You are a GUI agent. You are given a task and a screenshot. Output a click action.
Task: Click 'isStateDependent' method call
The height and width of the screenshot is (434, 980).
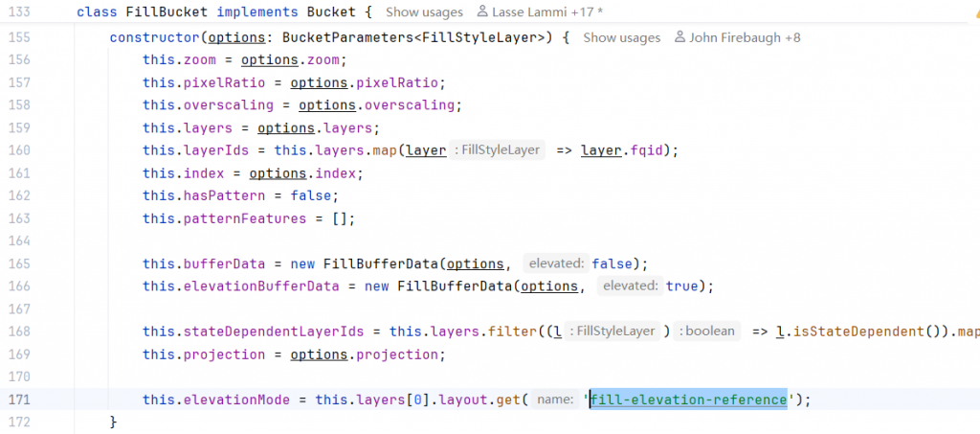pos(858,331)
